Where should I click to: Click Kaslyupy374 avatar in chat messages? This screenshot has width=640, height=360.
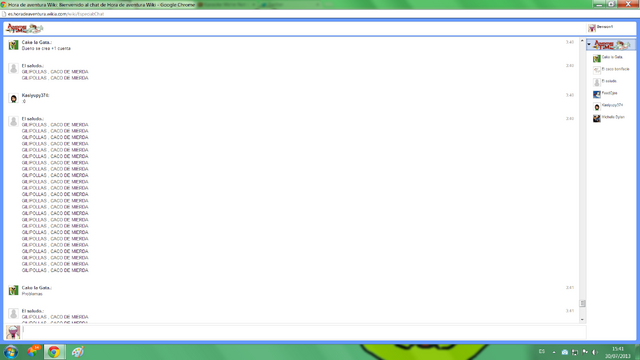click(x=13, y=98)
